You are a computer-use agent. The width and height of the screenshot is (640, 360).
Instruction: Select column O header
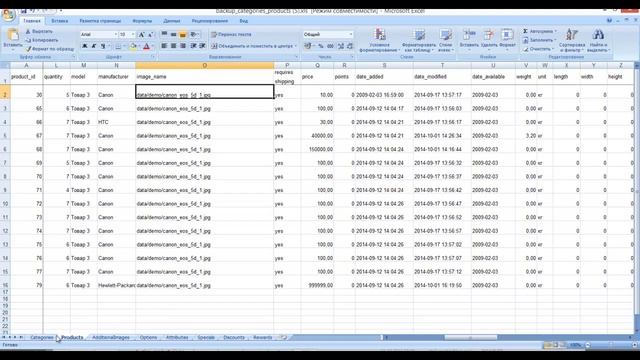(x=204, y=65)
